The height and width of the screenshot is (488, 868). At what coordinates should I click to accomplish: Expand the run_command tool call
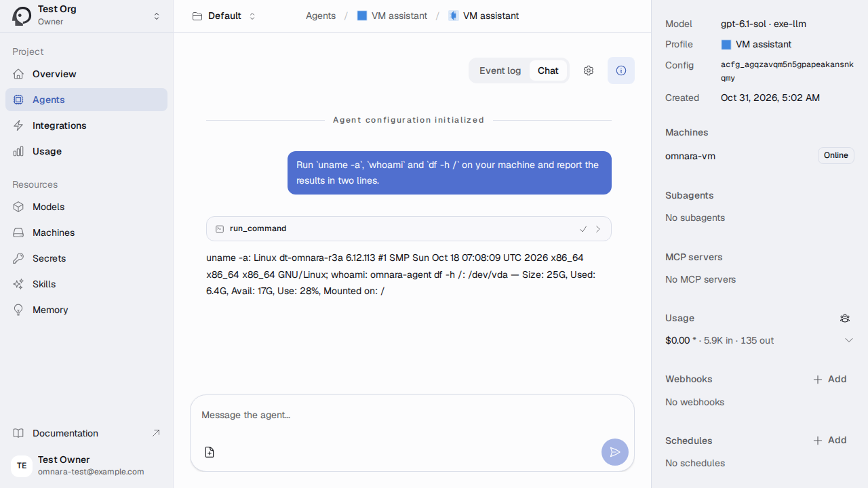pos(409,229)
